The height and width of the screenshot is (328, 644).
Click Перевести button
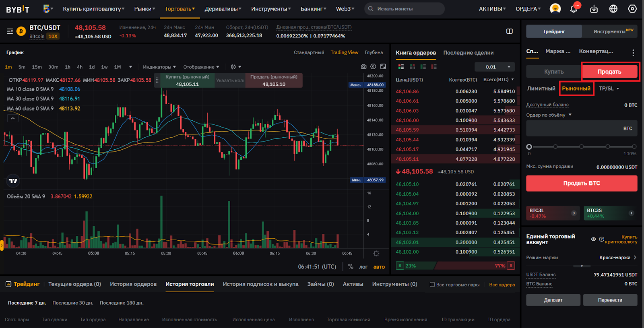click(x=610, y=300)
